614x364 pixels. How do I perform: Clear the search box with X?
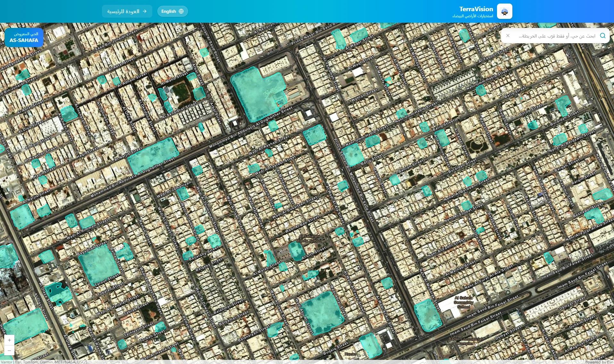tap(508, 36)
